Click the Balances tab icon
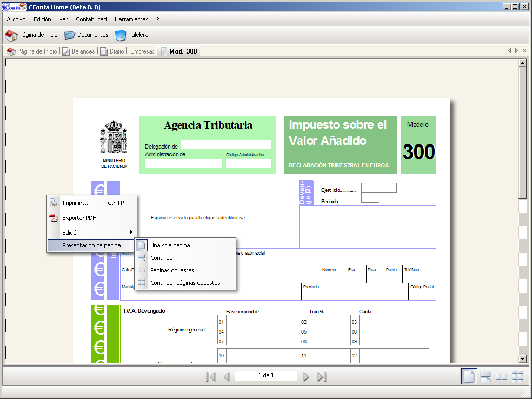 [66, 51]
